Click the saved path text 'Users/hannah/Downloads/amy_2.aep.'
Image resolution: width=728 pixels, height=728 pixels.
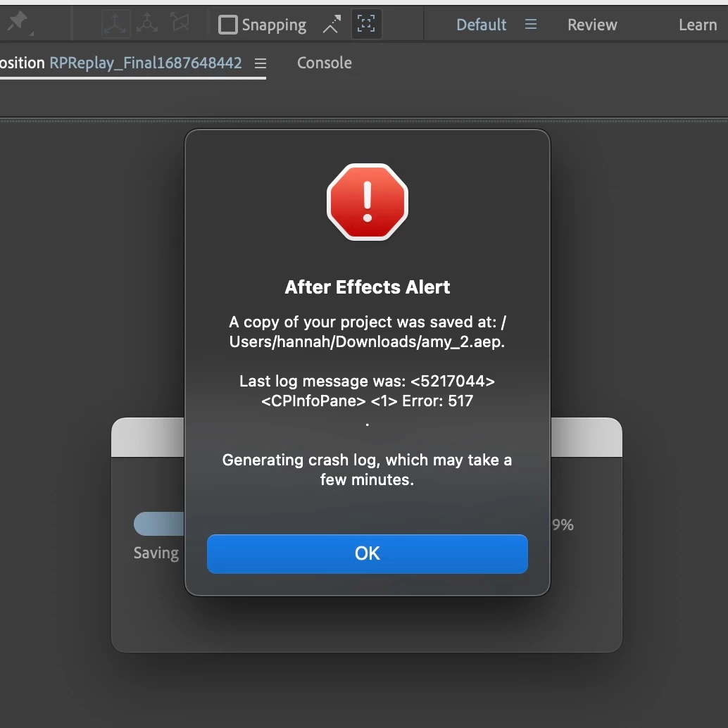(x=367, y=341)
